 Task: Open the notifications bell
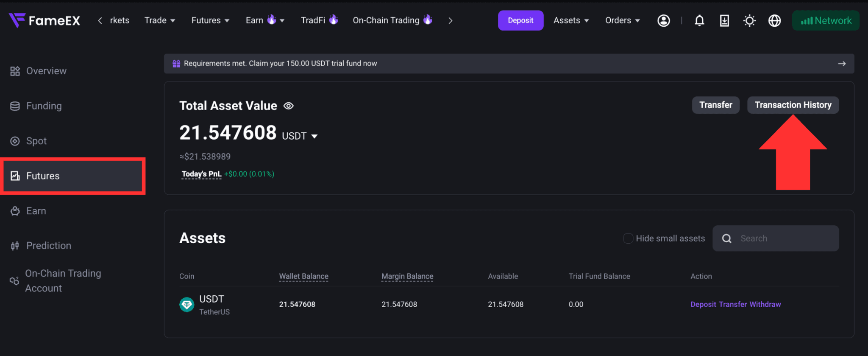(x=699, y=20)
